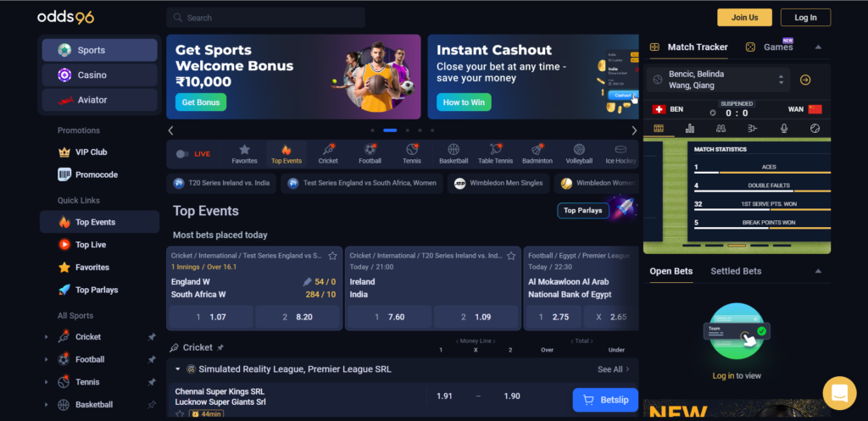Favorite the England W vs South Africa W event

coord(332,256)
